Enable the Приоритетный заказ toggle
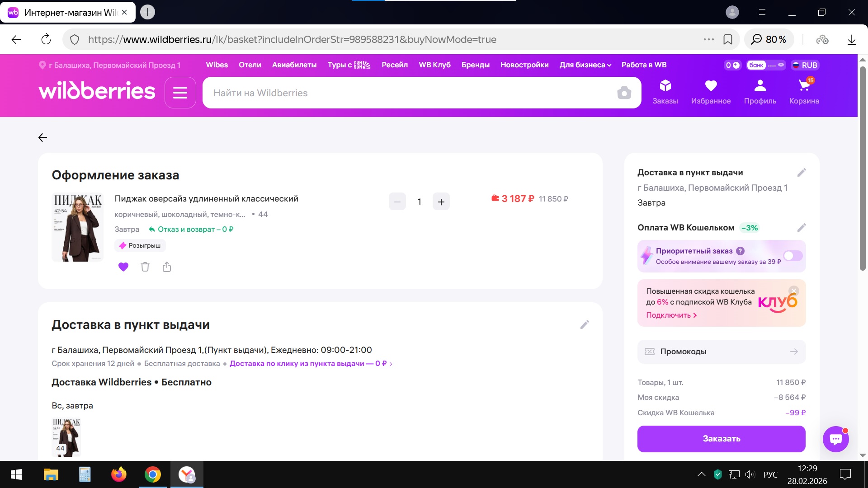 point(793,256)
